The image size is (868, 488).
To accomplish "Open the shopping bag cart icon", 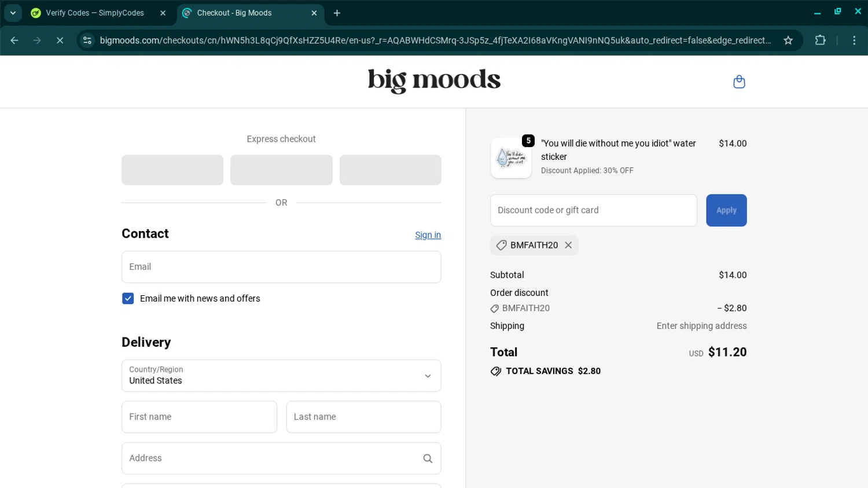I will [x=739, y=82].
